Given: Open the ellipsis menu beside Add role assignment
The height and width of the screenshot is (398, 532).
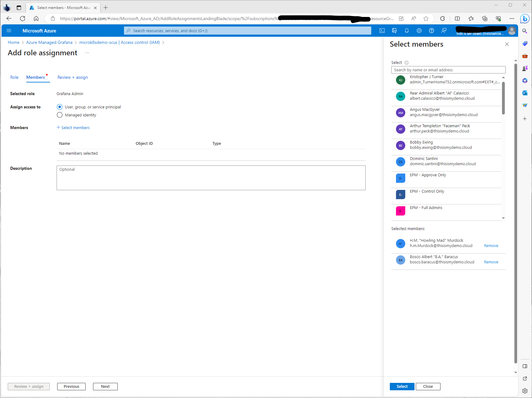Looking at the screenshot, I should click(87, 53).
